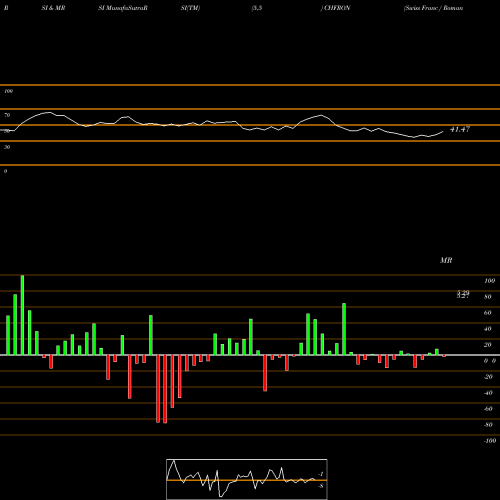Click the -60 label on the MR axis
The image size is (500, 500).
point(488,409)
